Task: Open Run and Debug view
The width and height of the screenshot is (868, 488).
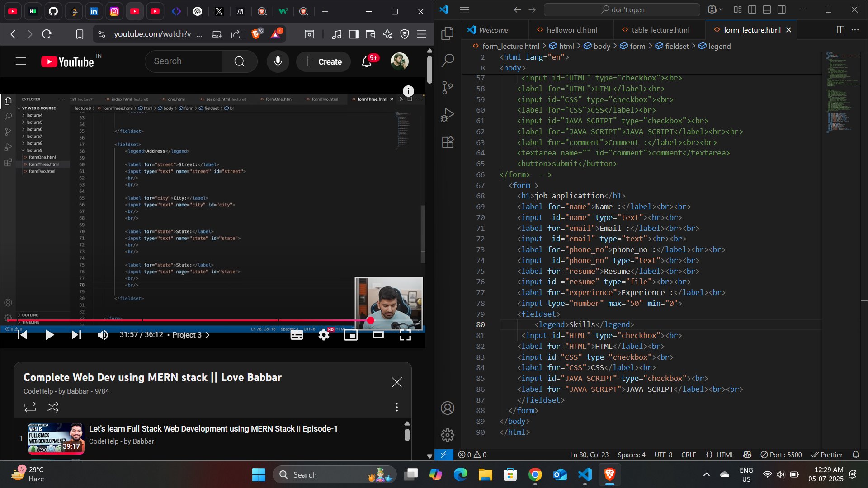Action: click(448, 115)
